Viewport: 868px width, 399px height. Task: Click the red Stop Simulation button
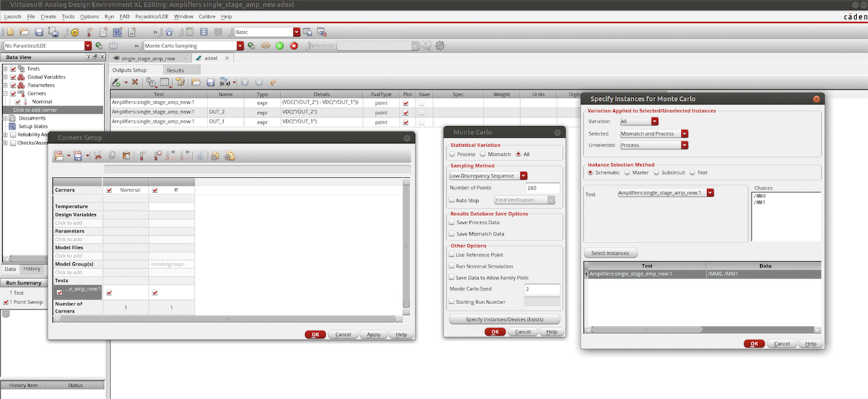(294, 46)
